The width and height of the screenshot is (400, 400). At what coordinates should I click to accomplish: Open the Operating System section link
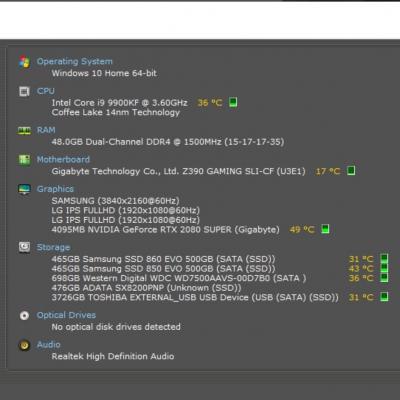click(75, 62)
